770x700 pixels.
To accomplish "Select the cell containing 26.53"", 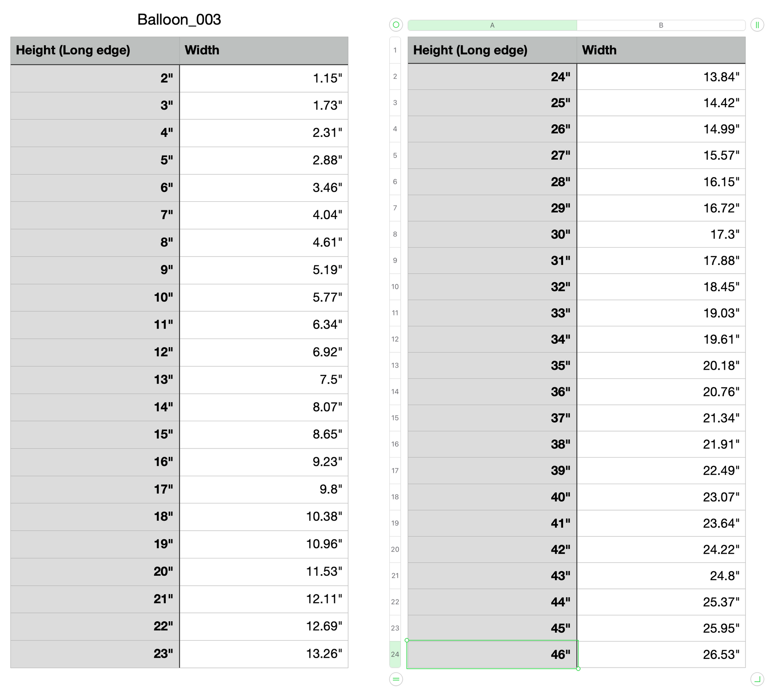I will click(x=661, y=655).
